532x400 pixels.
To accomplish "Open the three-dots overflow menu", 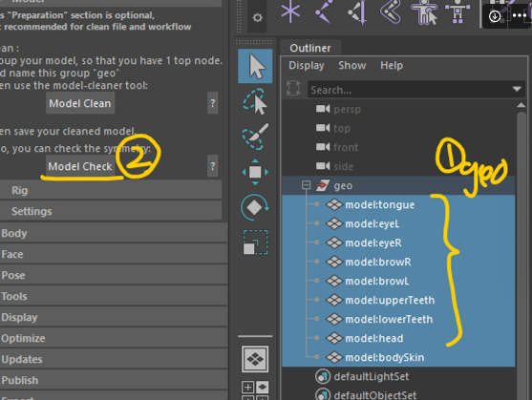I will tap(520, 15).
